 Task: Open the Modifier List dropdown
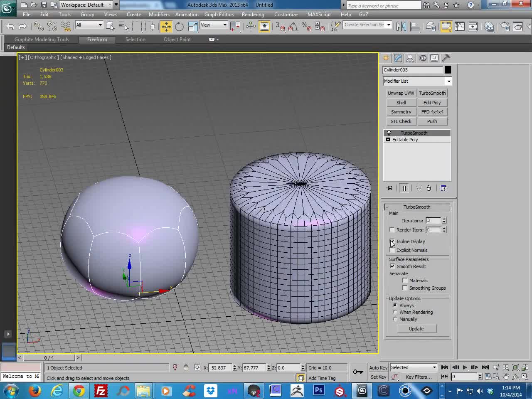click(417, 81)
